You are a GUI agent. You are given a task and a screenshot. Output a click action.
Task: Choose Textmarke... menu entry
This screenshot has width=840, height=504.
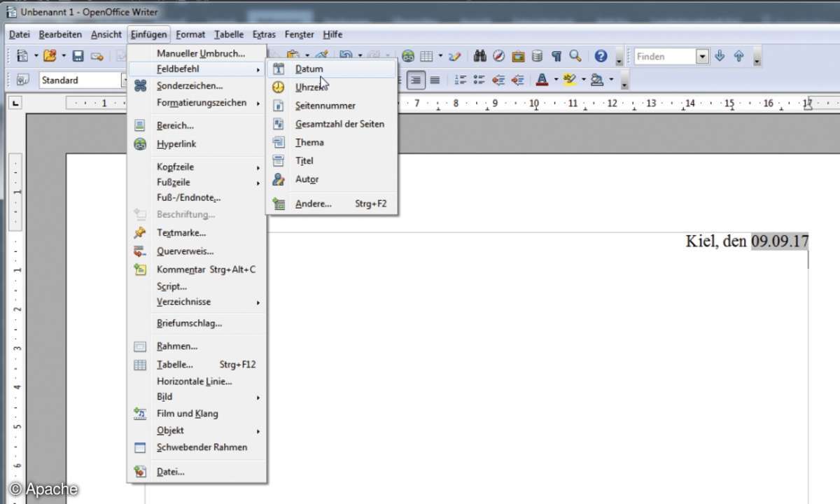coord(197,232)
